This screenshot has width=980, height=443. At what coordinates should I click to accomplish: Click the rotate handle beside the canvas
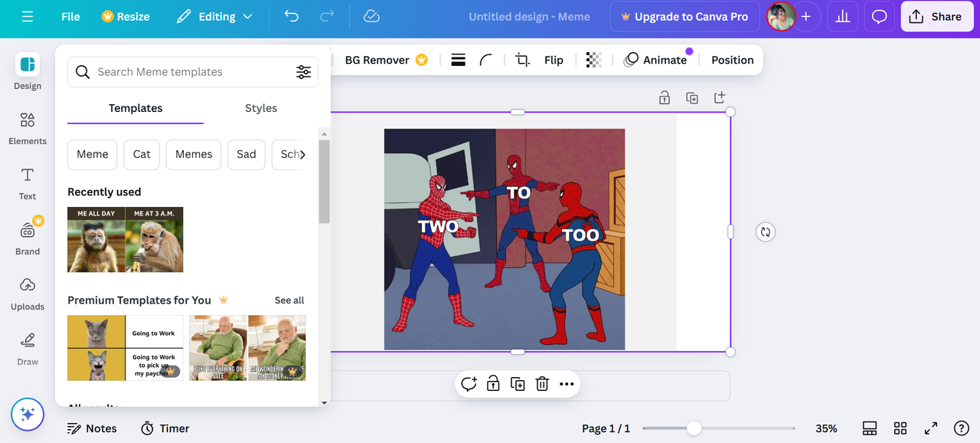click(766, 231)
